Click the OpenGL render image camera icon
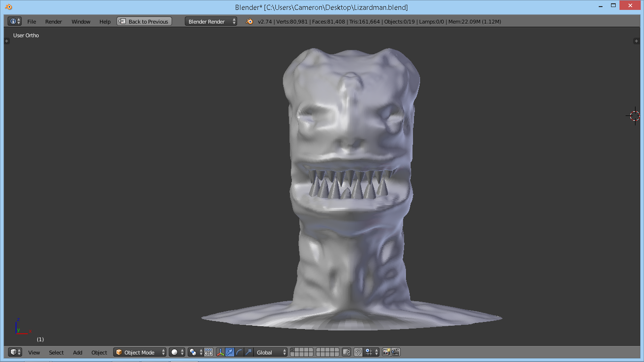Viewport: 644px width, 362px height. point(387,353)
